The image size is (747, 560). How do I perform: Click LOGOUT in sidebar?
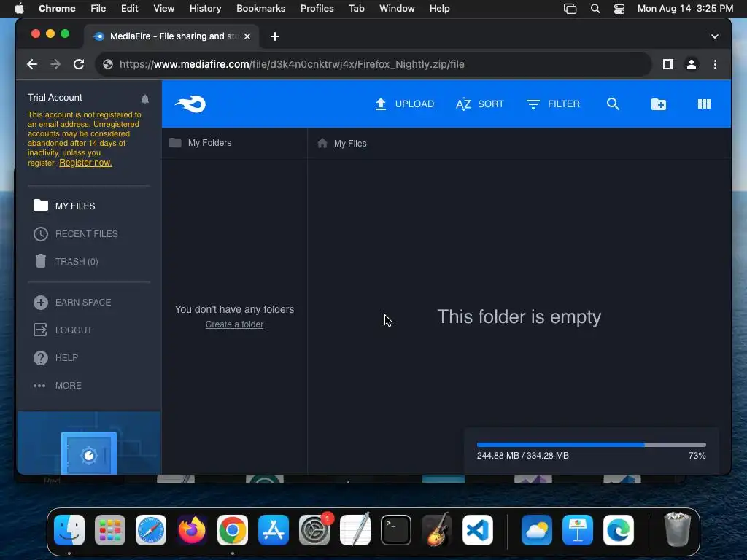[63, 330]
